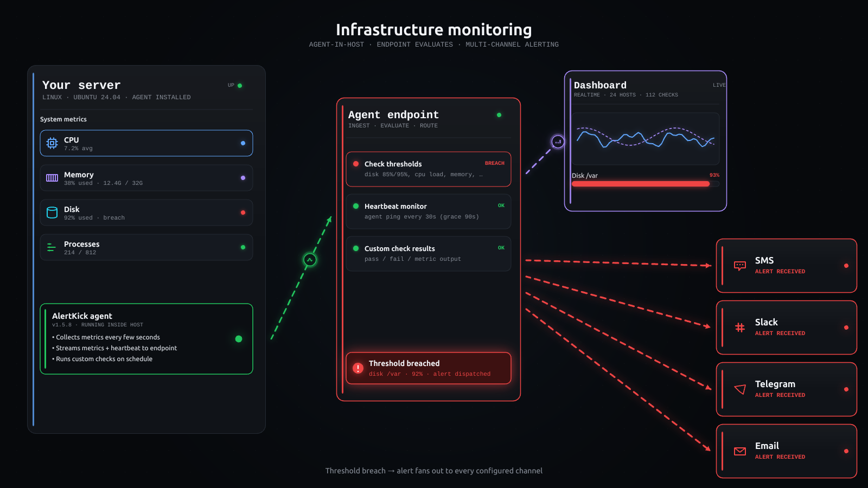
Task: Click 'disk /var · 92% · alert dispatched' text
Action: pos(430,374)
